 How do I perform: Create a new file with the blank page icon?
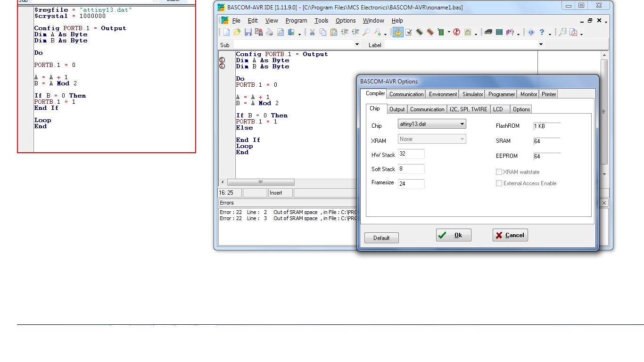tap(226, 32)
